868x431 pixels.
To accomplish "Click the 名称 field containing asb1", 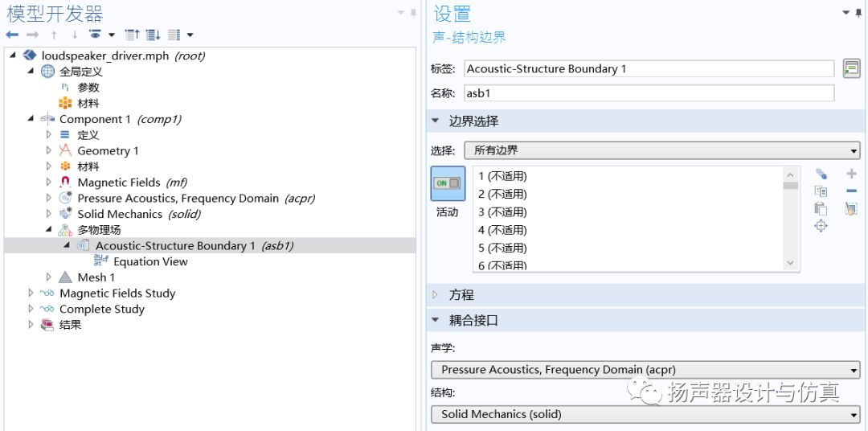I will (649, 93).
